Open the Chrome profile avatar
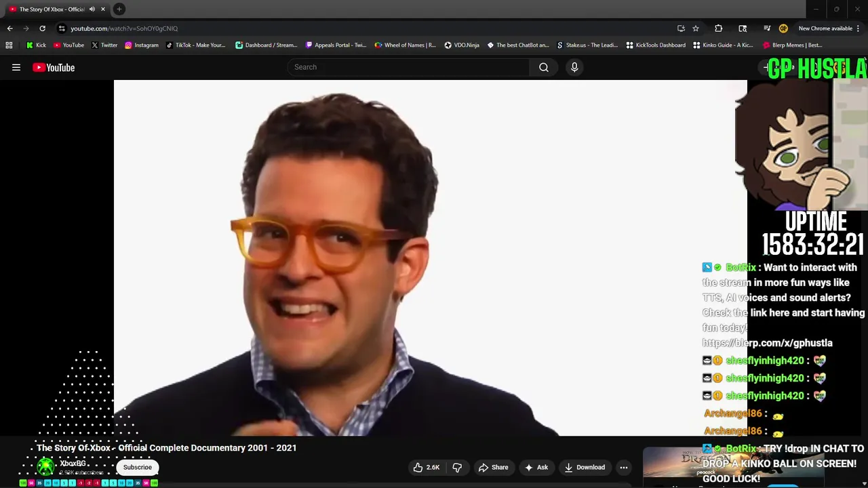The height and width of the screenshot is (488, 868). [783, 28]
